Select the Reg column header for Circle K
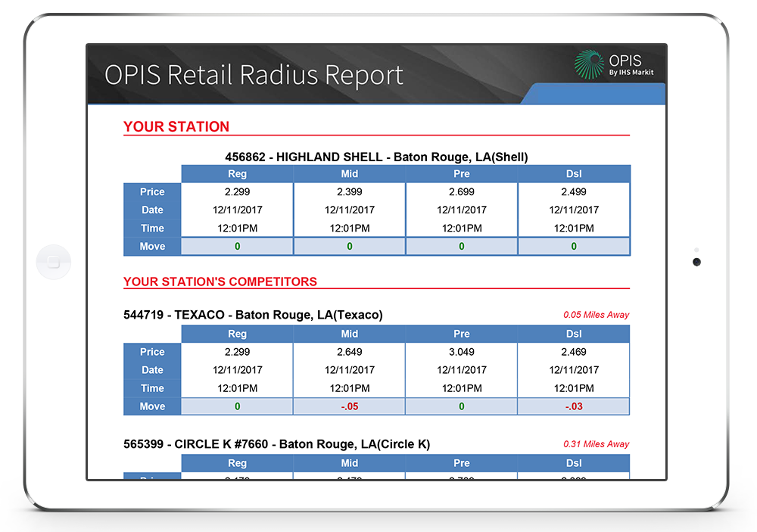 coord(237,463)
